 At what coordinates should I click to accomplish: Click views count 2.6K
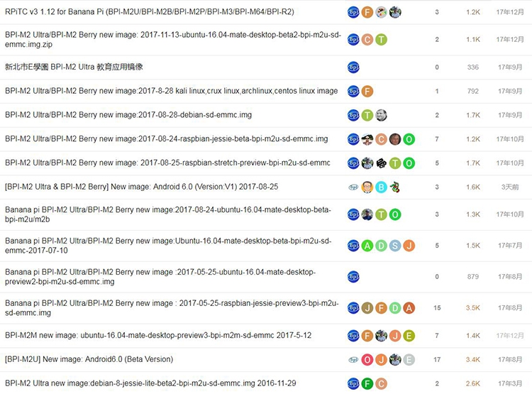click(473, 383)
